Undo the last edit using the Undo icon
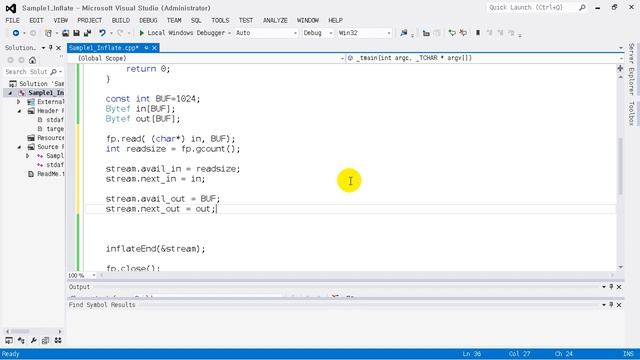Screen dimensions: 640x360 102,33
